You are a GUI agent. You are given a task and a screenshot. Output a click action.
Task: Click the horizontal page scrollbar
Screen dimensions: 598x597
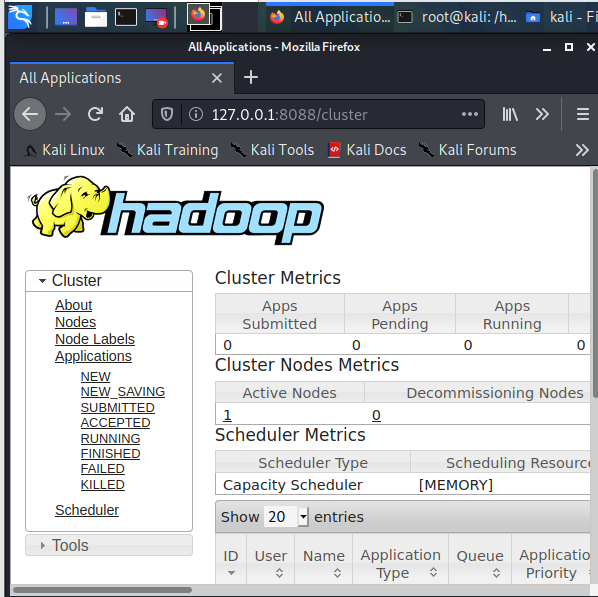(x=102, y=590)
